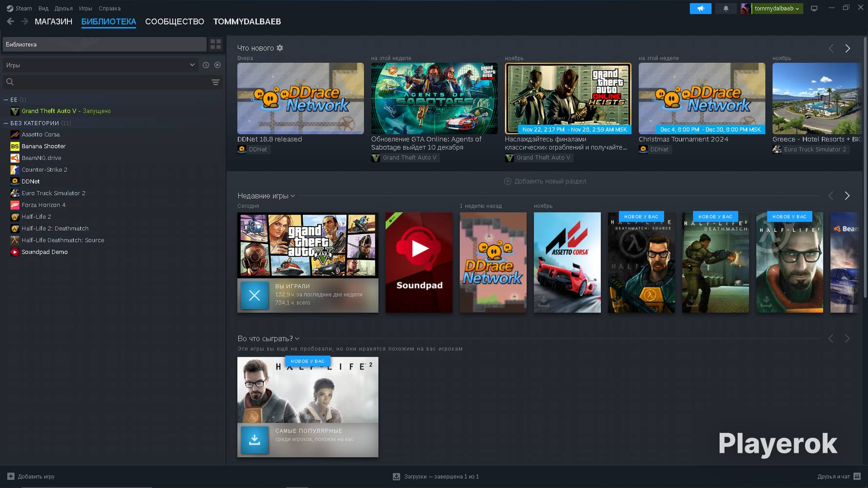The width and height of the screenshot is (868, 488).
Task: Open the Друзья menu
Action: click(63, 8)
